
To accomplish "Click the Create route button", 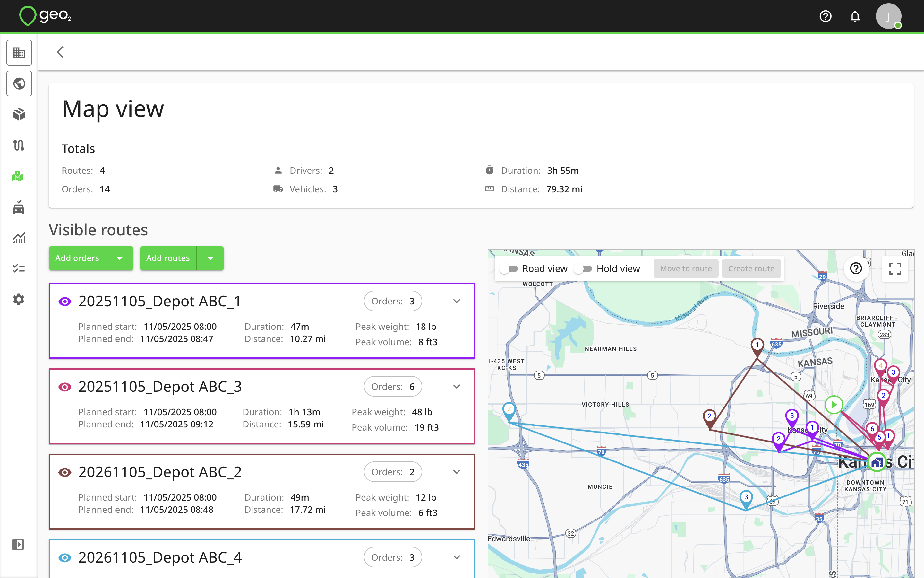I will pos(751,269).
